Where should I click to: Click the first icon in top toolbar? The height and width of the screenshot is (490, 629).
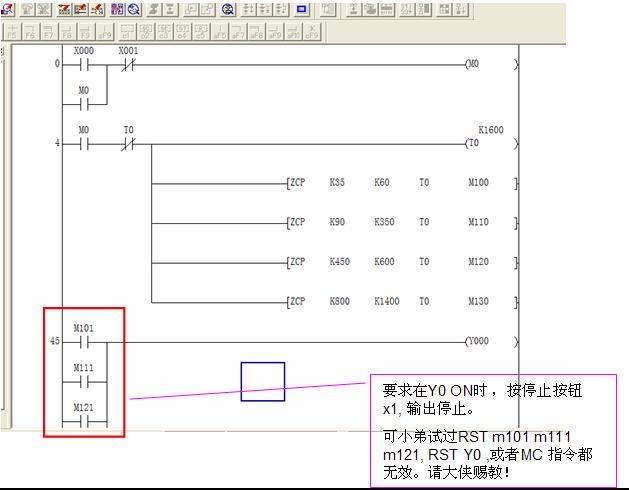(8, 9)
